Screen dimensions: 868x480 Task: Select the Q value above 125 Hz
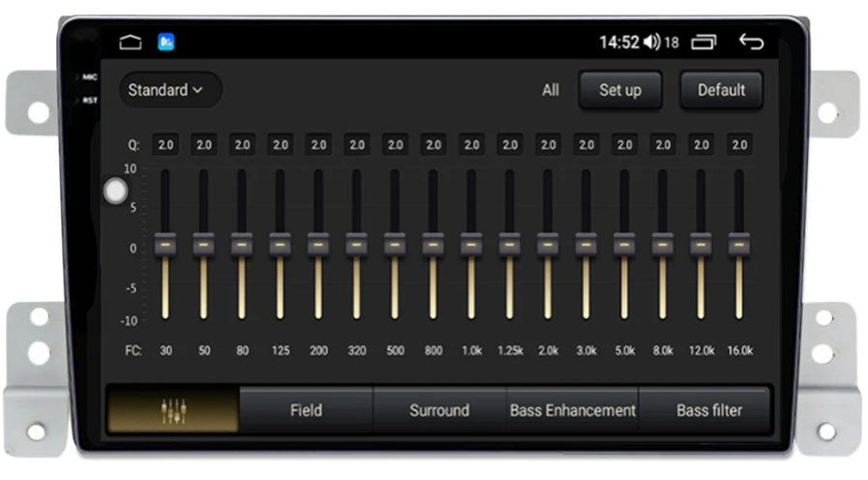280,145
